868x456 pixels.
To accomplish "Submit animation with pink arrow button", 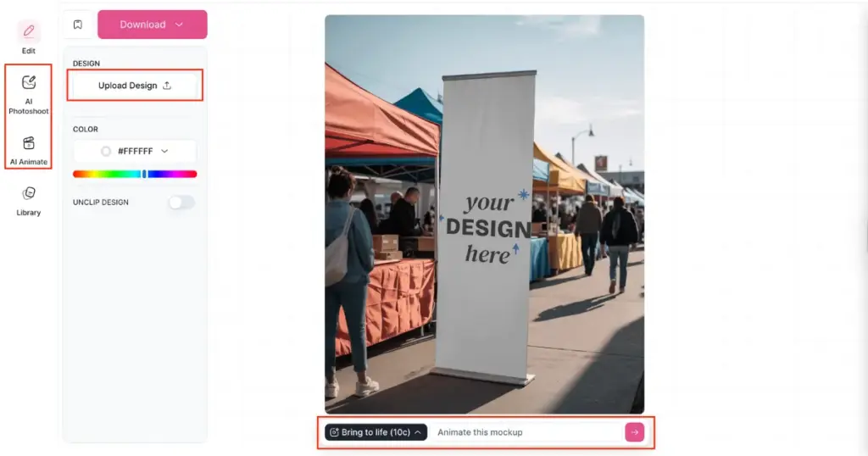I will tap(634, 432).
